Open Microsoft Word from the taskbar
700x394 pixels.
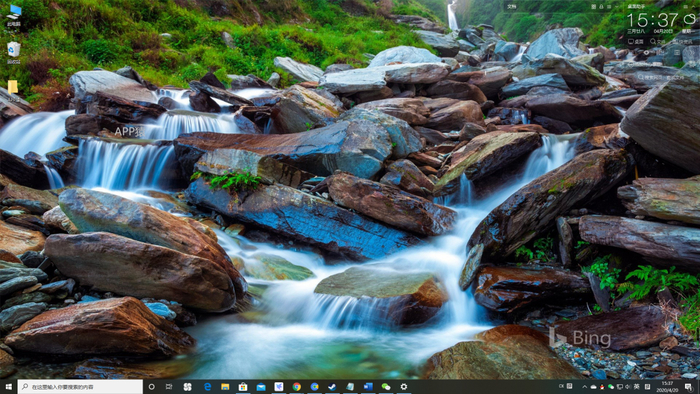pyautogui.click(x=368, y=387)
